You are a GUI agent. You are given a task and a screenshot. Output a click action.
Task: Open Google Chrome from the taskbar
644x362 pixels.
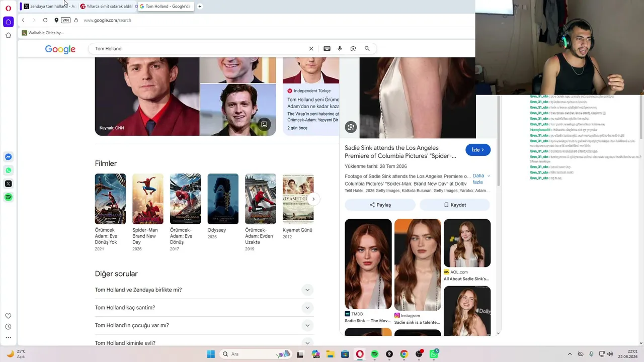(404, 354)
